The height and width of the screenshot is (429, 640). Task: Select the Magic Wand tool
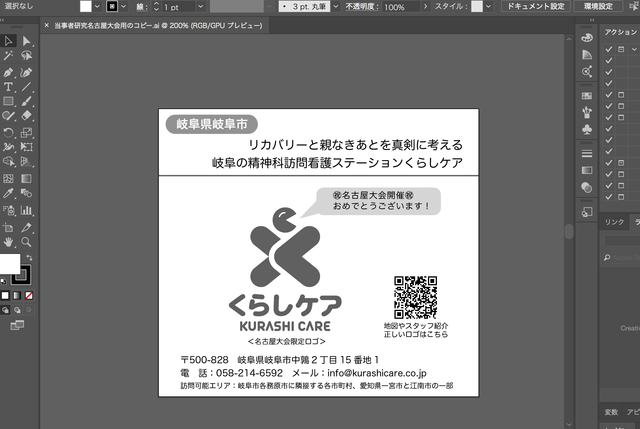(x=8, y=56)
